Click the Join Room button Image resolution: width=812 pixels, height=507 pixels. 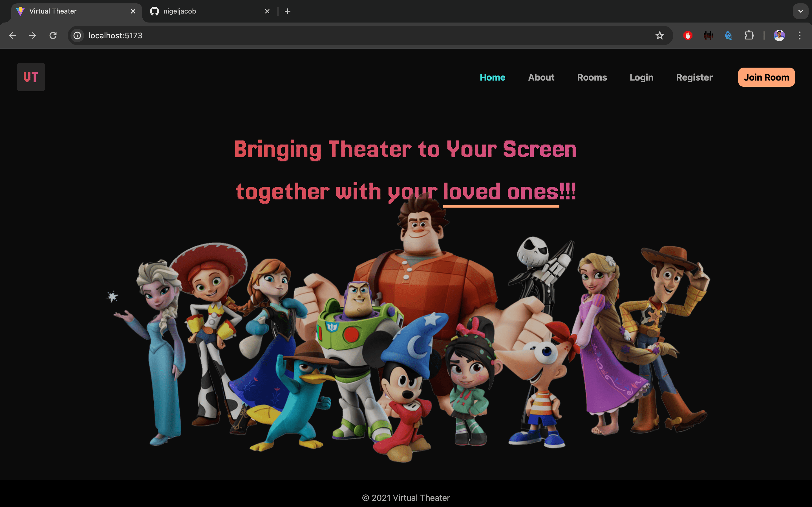[766, 77]
